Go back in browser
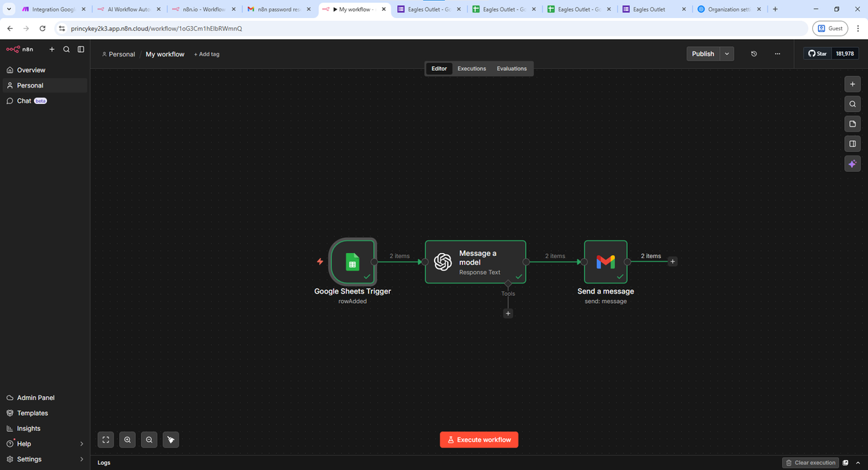 click(x=10, y=28)
